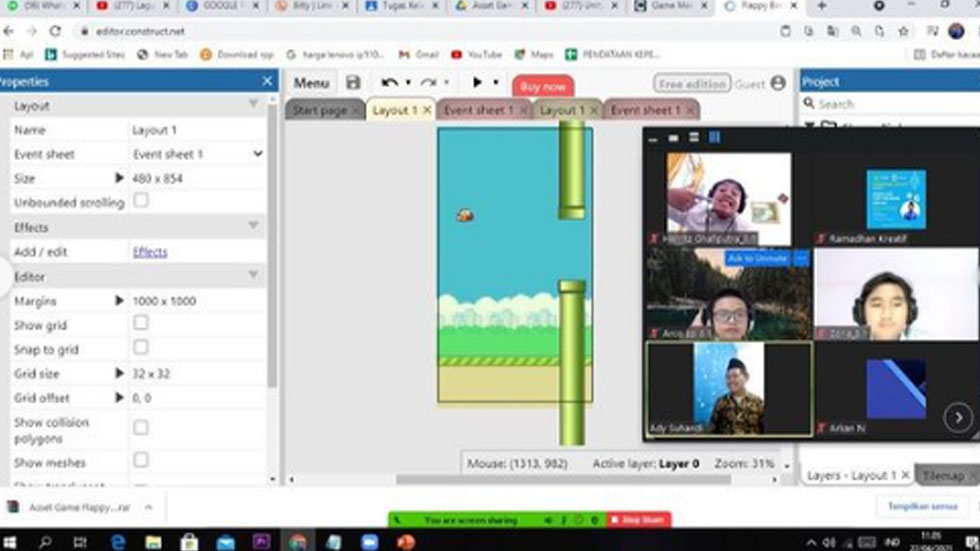Click the Project panel Search field
This screenshot has height=551, width=980.
point(890,104)
